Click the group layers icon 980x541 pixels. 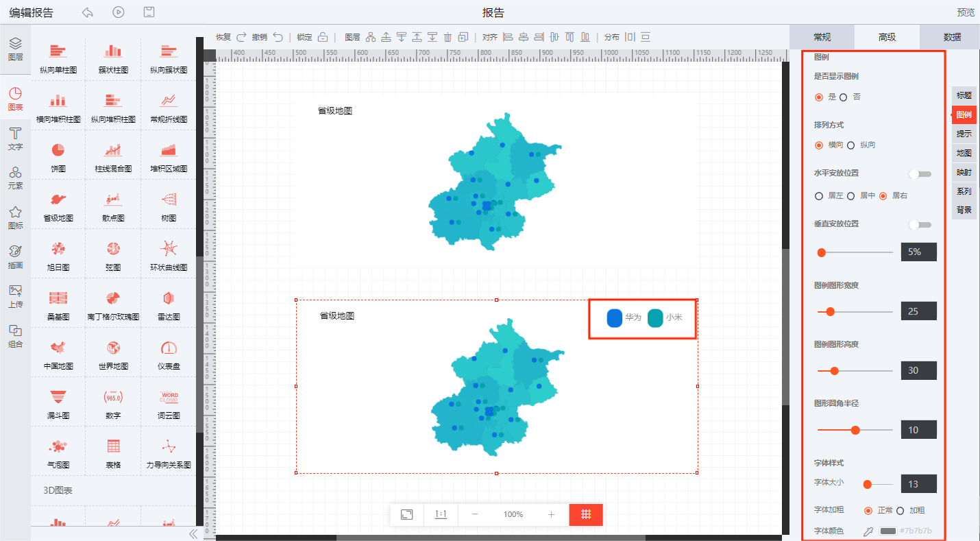click(x=371, y=37)
